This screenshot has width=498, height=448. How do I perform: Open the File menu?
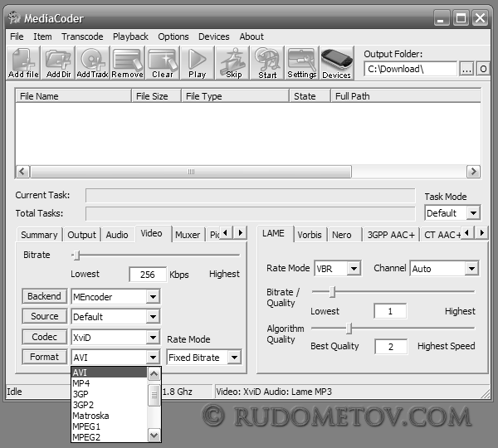point(17,37)
